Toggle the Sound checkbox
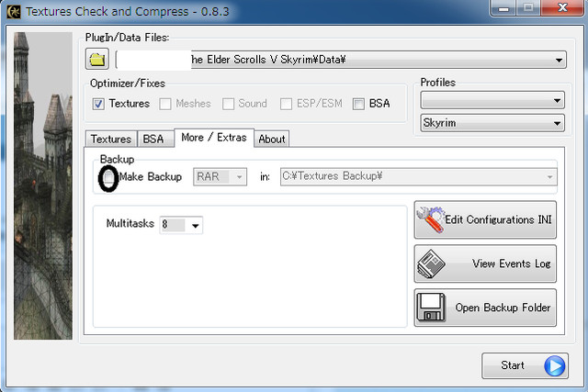 [228, 104]
